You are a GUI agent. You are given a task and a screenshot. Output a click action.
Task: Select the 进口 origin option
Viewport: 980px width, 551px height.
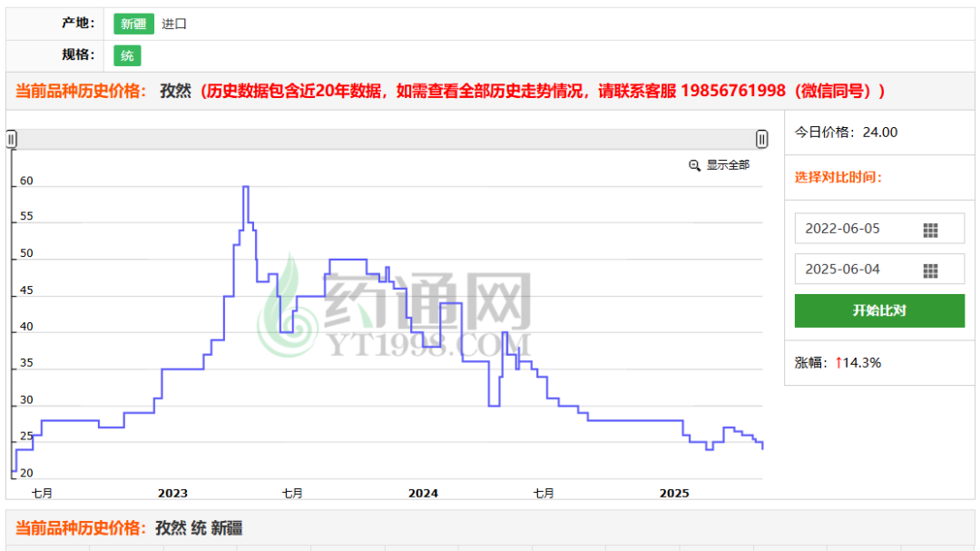174,24
